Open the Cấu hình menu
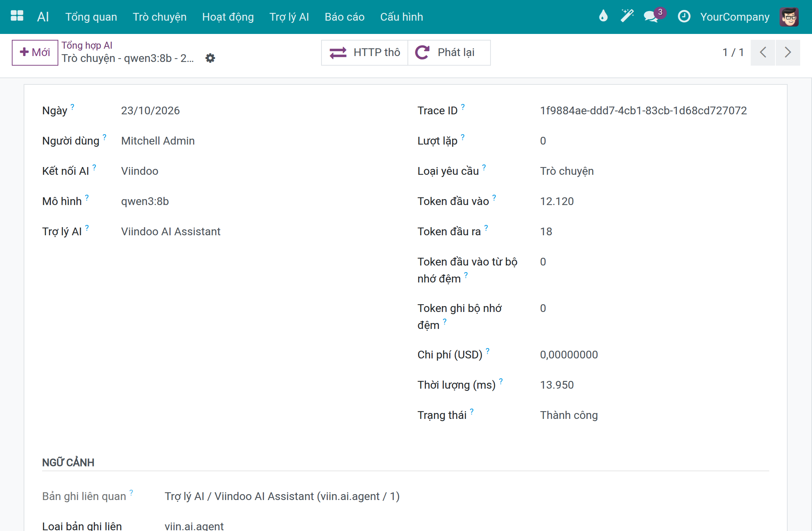Viewport: 812px width, 531px height. [x=402, y=17]
